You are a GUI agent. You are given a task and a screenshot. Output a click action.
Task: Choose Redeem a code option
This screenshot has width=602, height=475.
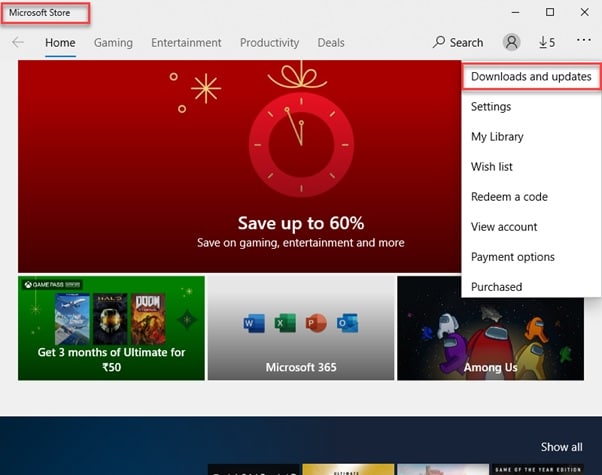coord(531,197)
